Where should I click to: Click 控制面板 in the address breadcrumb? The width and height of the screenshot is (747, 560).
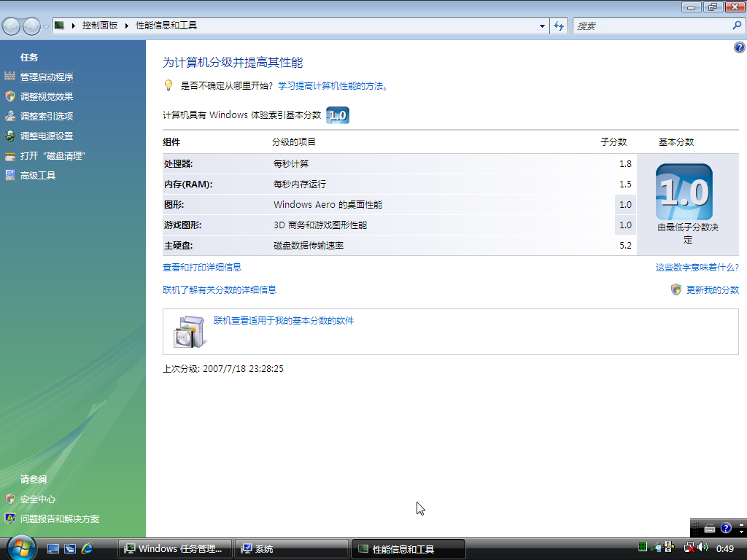click(x=99, y=26)
